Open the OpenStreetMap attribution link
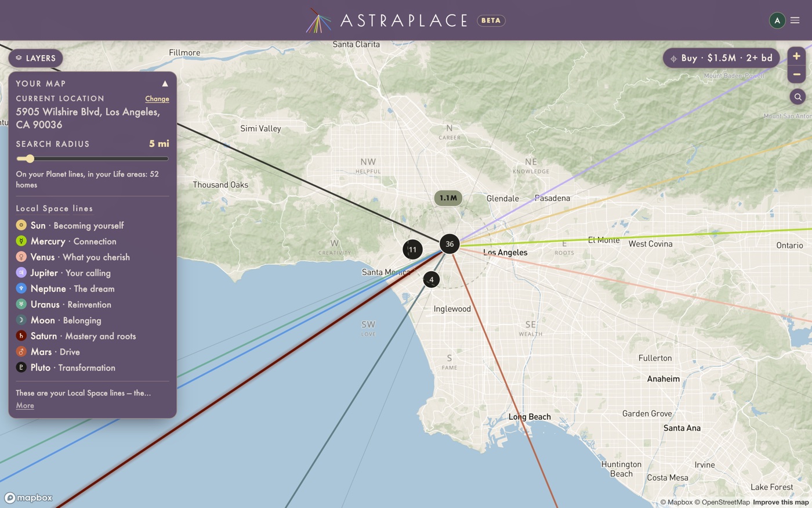 722,502
